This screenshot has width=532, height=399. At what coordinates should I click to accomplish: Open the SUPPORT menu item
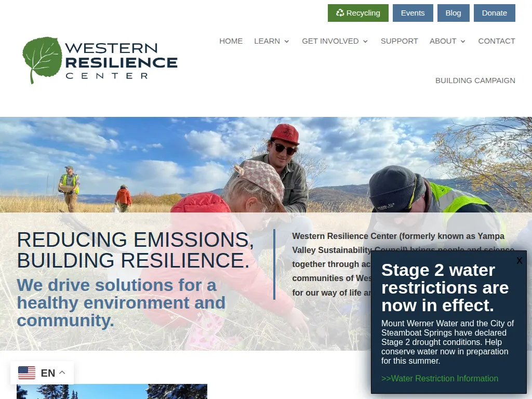coord(399,41)
